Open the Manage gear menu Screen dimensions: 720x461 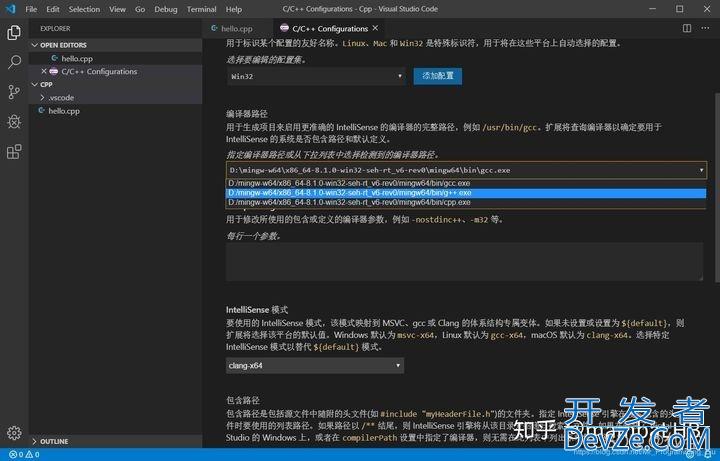pyautogui.click(x=14, y=433)
